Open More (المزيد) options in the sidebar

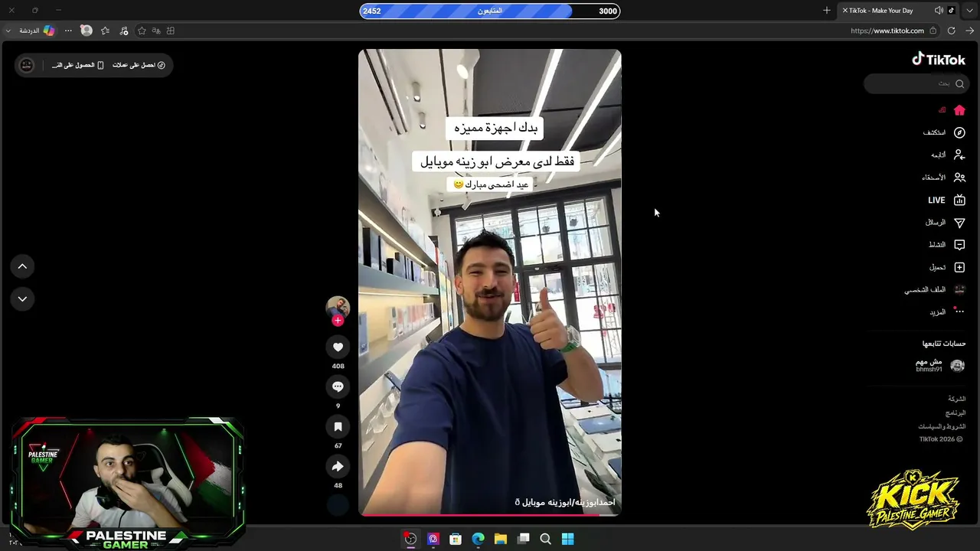tap(947, 312)
